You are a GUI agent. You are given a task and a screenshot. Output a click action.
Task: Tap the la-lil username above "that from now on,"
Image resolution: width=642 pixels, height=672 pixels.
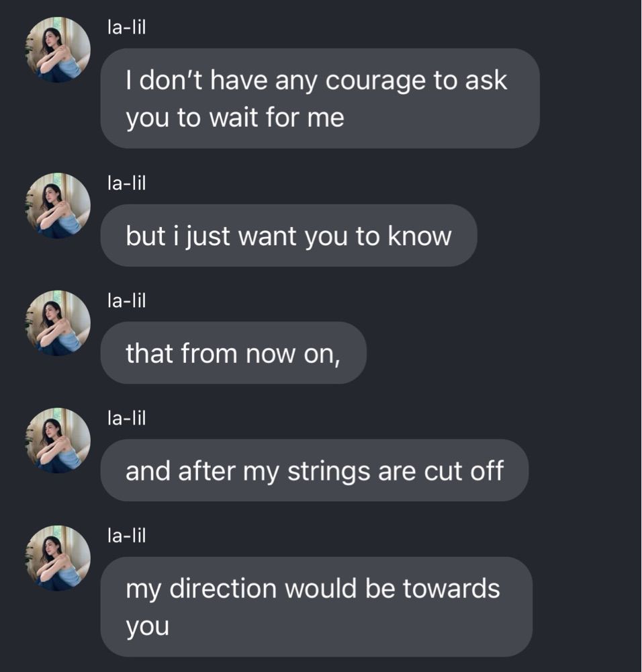[x=126, y=300]
